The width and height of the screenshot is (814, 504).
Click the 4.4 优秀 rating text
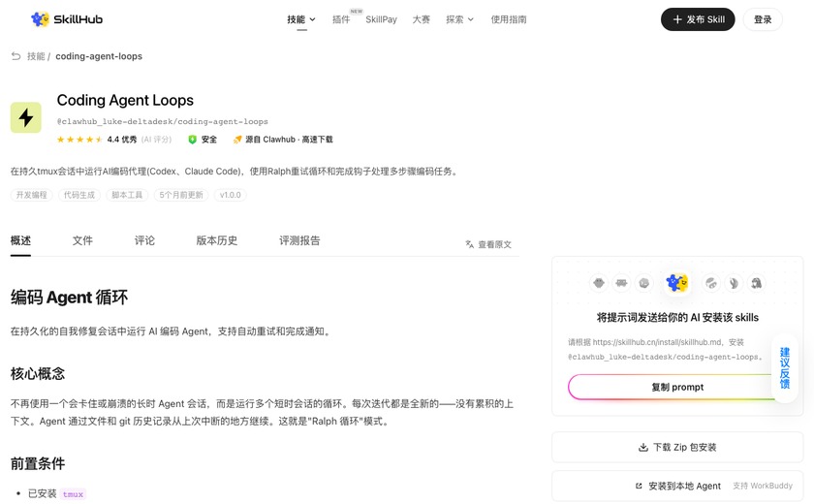coord(122,140)
